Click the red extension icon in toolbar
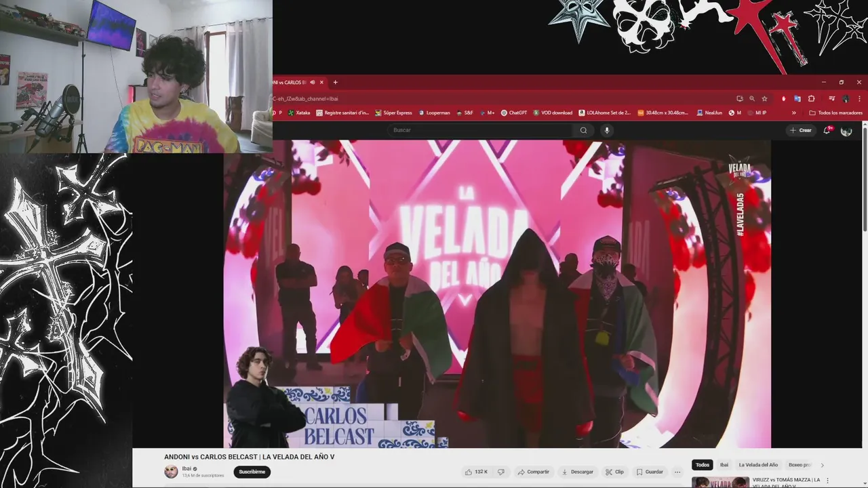Viewport: 868px width, 488px height. point(784,98)
